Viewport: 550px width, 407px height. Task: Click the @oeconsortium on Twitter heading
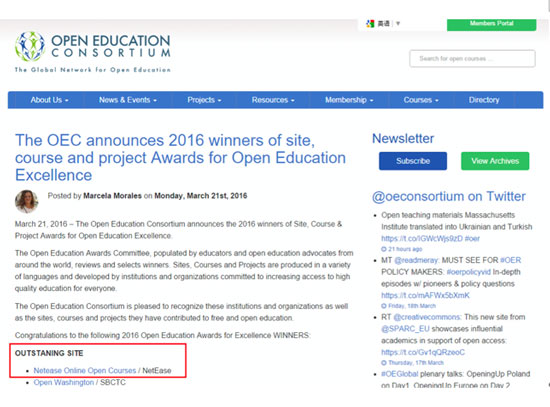pos(449,196)
